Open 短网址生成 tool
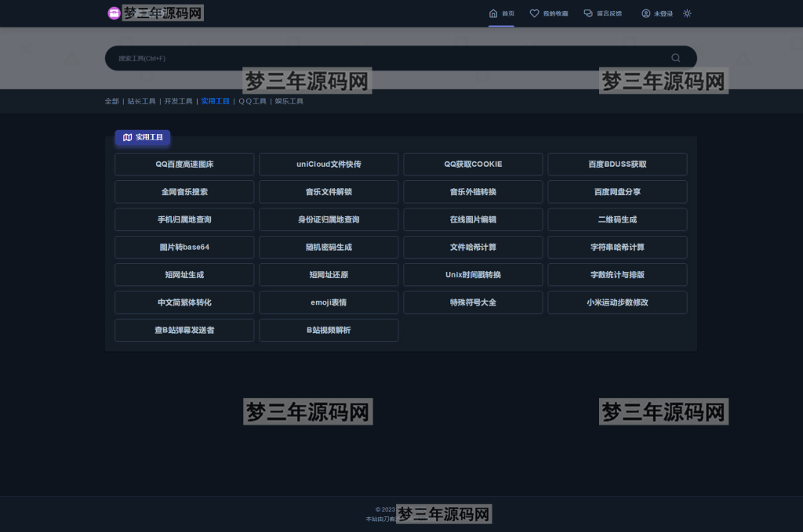803x532 pixels. coord(184,275)
